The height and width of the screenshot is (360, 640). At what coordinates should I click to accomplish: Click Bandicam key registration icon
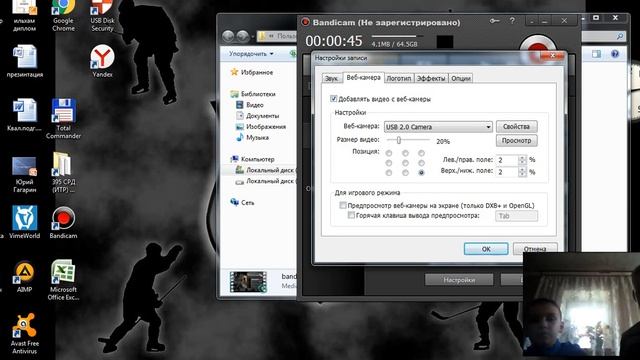pyautogui.click(x=494, y=21)
